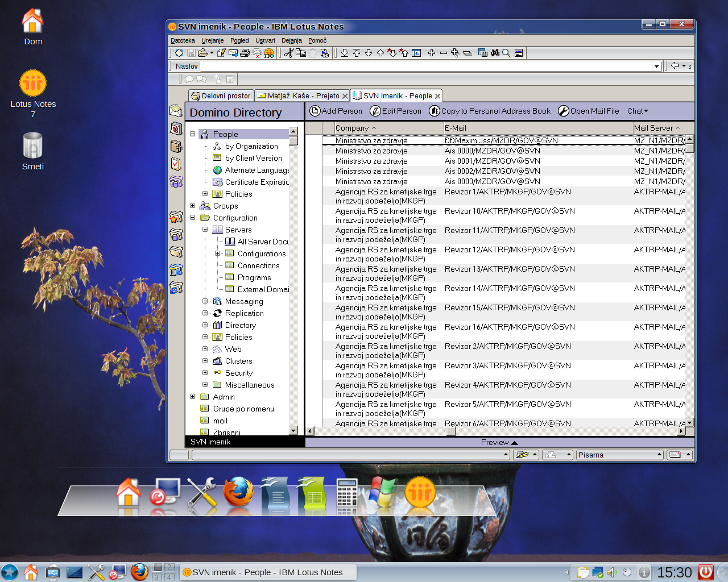
Task: Click red power button in system tray
Action: point(706,572)
